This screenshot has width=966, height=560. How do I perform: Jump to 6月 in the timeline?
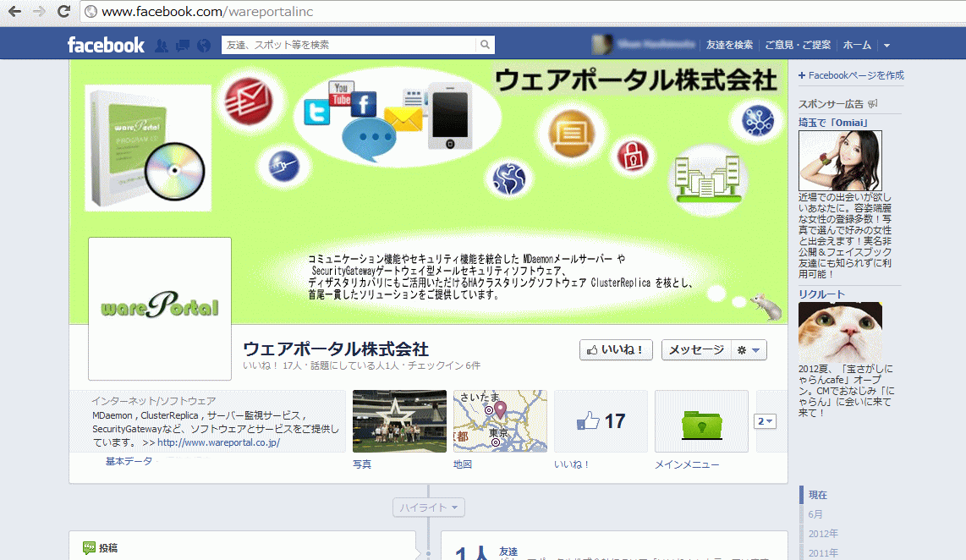[815, 513]
